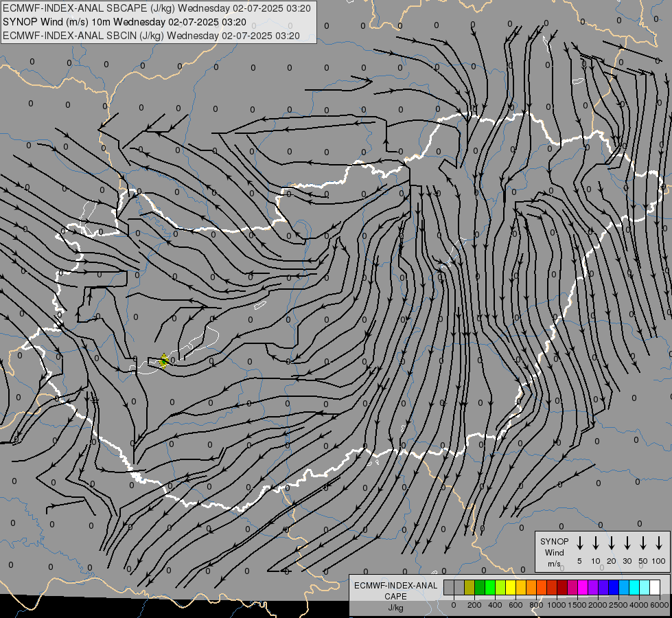
Task: Select the pale cyan swatch right of 4000
Action: tap(645, 587)
